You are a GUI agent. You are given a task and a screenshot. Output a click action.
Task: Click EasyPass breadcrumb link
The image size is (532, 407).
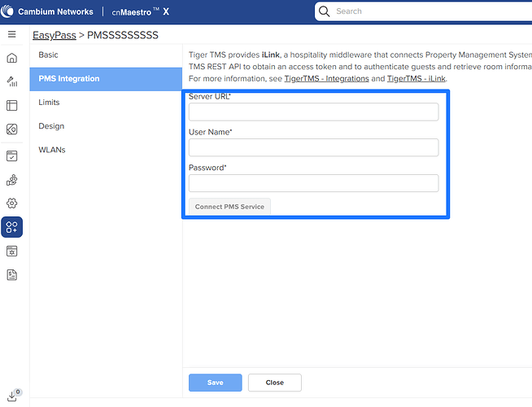coord(55,35)
